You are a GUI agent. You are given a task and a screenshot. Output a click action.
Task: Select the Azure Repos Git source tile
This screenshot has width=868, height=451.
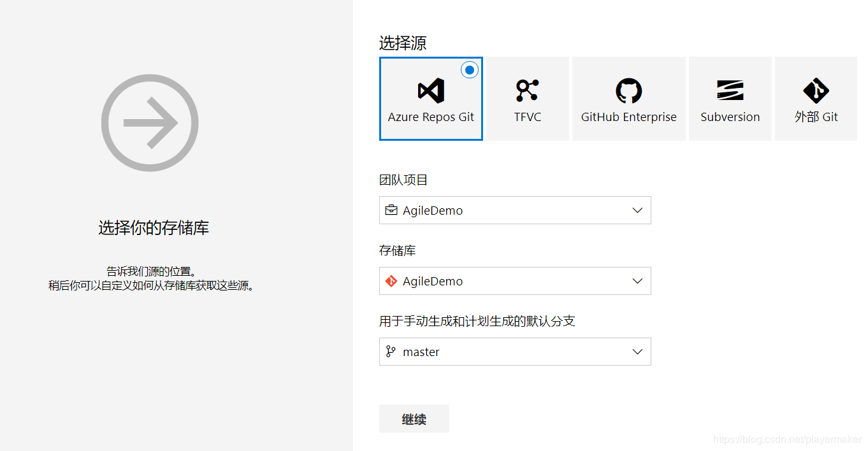[x=431, y=99]
